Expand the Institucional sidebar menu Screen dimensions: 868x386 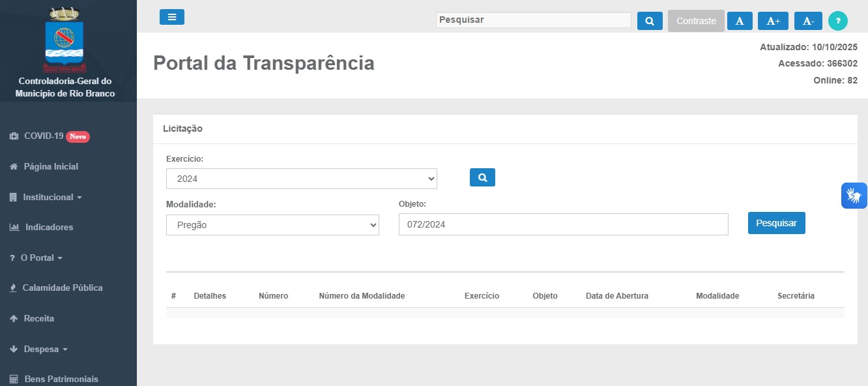point(52,197)
